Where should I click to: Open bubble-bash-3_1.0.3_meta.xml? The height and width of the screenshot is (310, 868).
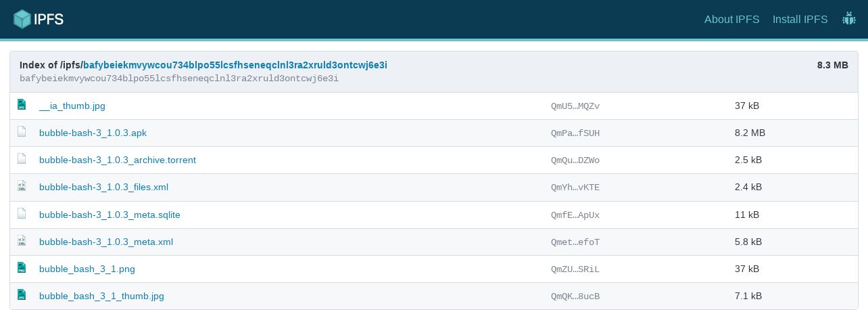(106, 242)
